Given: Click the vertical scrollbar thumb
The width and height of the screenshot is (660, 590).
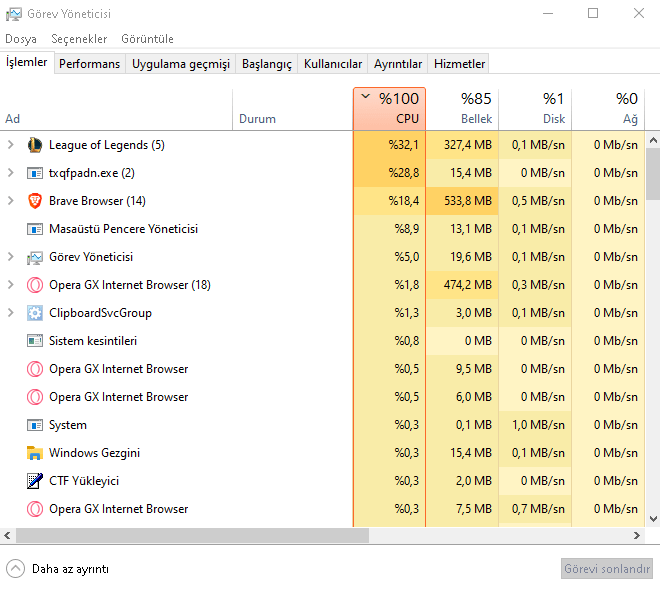Looking at the screenshot, I should [x=653, y=175].
